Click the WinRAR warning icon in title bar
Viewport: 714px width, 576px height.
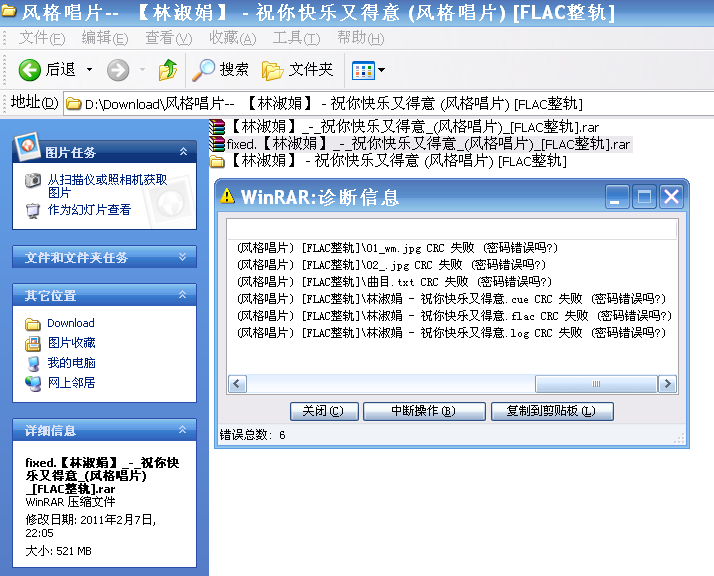[x=227, y=197]
